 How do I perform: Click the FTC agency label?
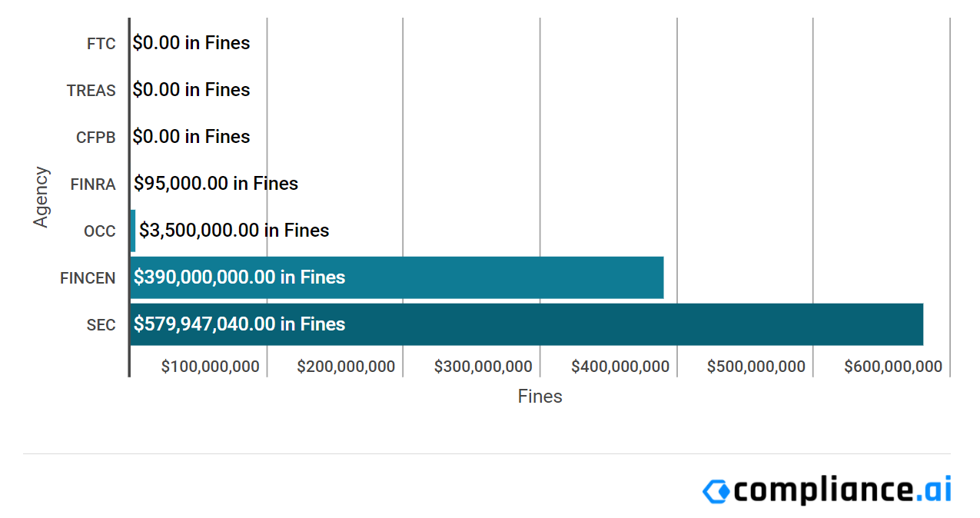101,44
